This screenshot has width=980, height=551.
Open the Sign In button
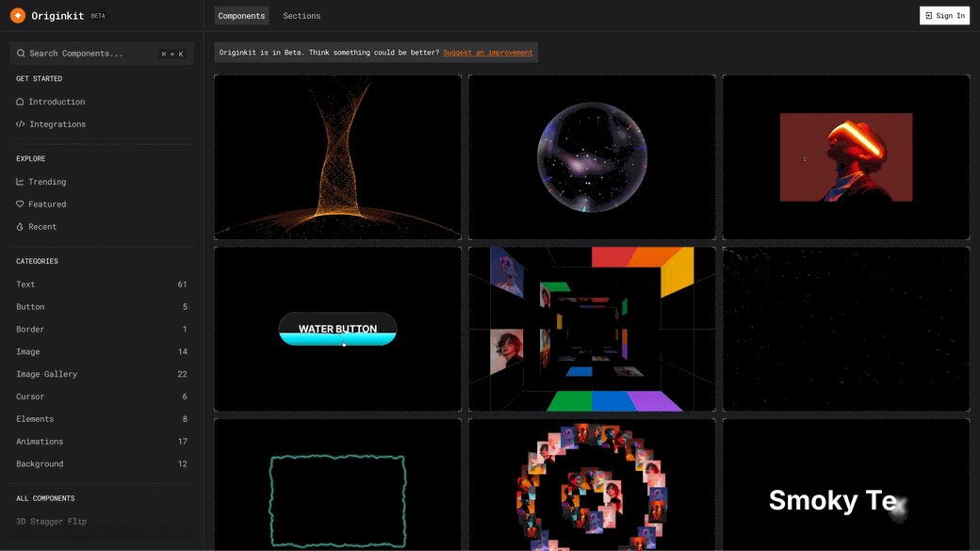(944, 16)
